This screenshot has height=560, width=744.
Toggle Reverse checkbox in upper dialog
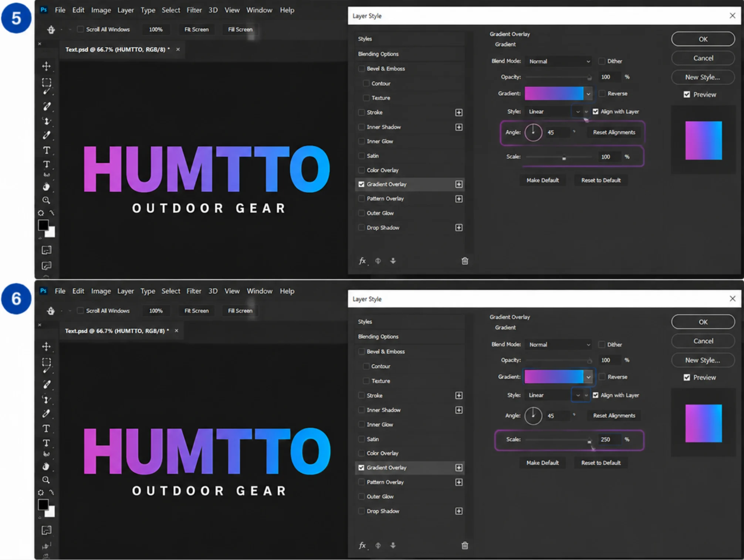coord(602,93)
